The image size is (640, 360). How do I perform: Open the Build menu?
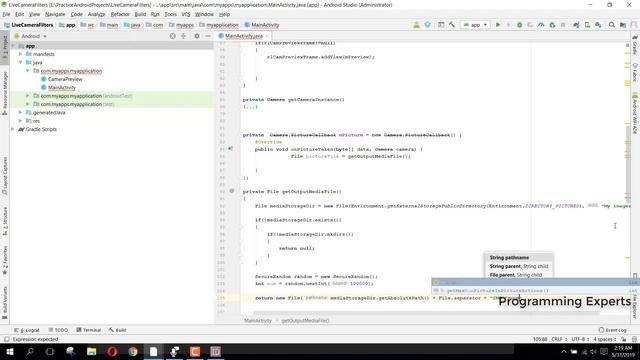pos(140,14)
